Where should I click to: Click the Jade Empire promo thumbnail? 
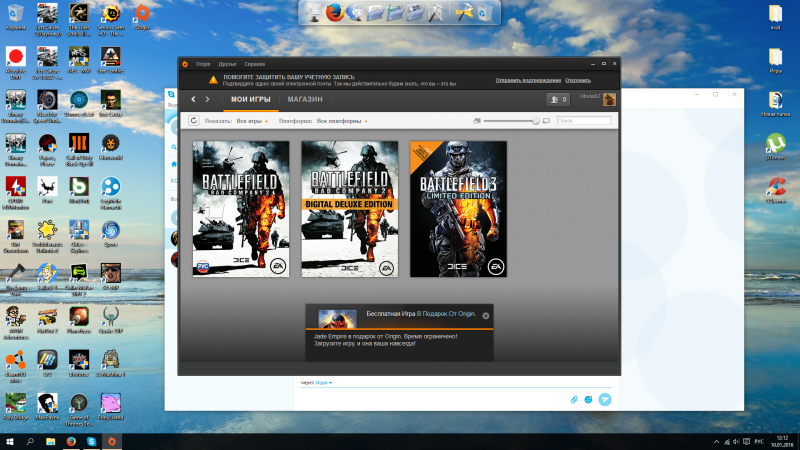tap(337, 319)
